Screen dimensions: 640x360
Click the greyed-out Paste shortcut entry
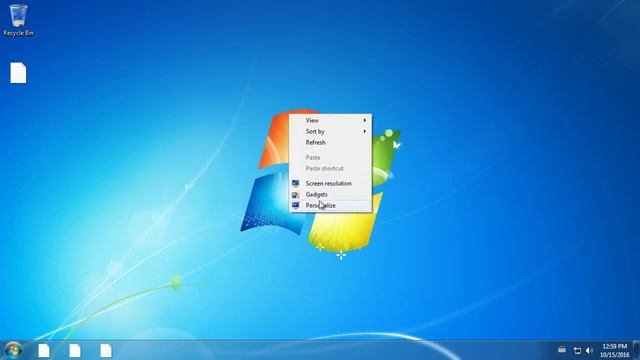[330, 168]
